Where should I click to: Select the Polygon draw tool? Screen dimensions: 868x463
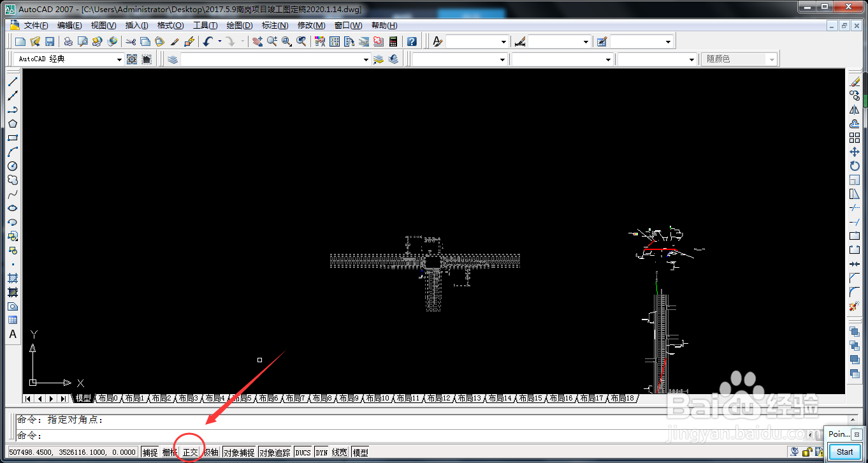pyautogui.click(x=13, y=124)
